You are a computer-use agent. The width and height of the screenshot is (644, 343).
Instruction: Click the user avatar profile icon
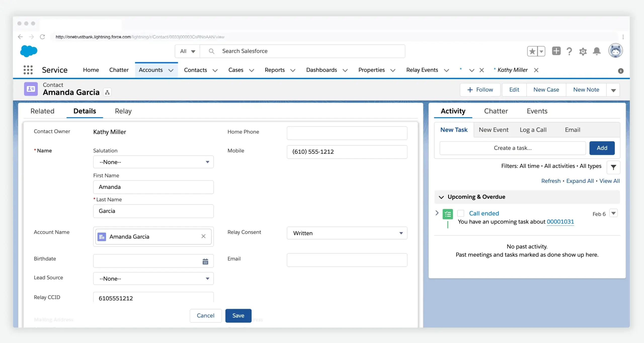[616, 51]
